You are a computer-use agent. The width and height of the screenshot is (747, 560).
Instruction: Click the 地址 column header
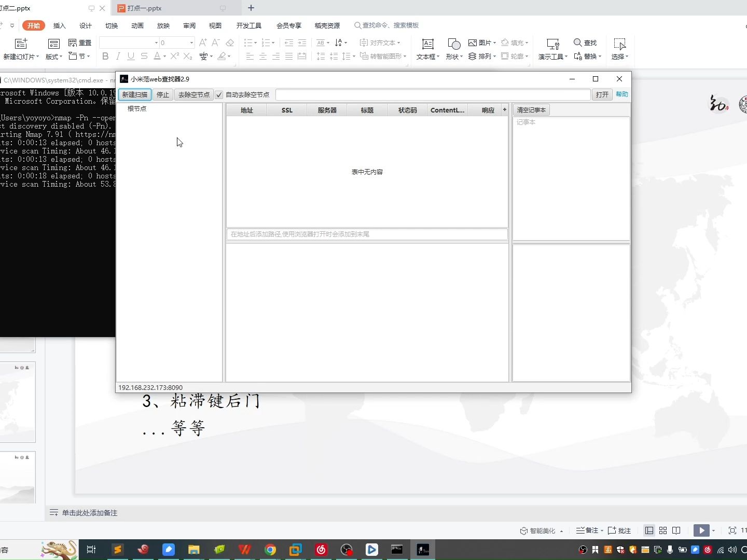[x=246, y=110]
